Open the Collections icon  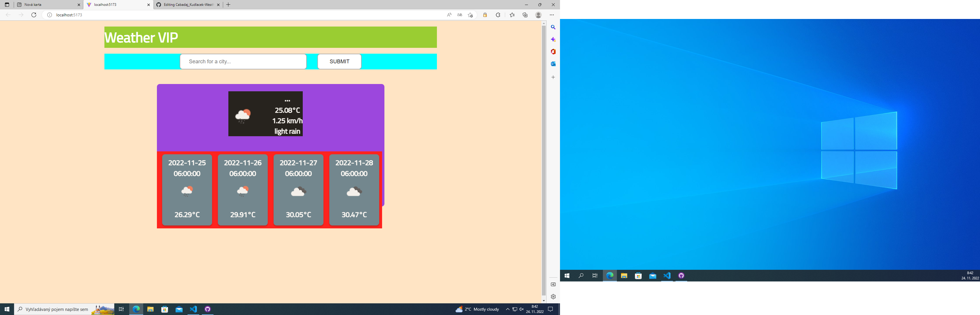[525, 15]
